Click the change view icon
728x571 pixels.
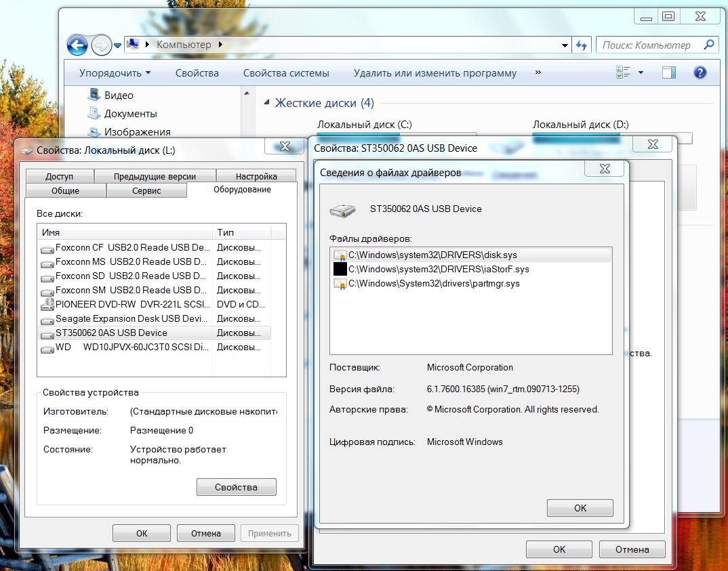pyautogui.click(x=623, y=72)
